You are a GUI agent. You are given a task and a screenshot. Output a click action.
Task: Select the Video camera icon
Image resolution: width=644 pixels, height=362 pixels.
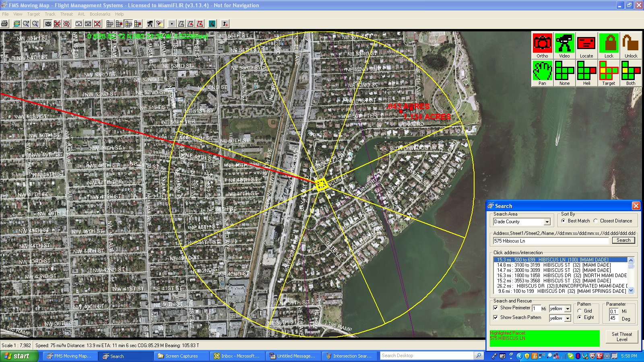(x=564, y=43)
